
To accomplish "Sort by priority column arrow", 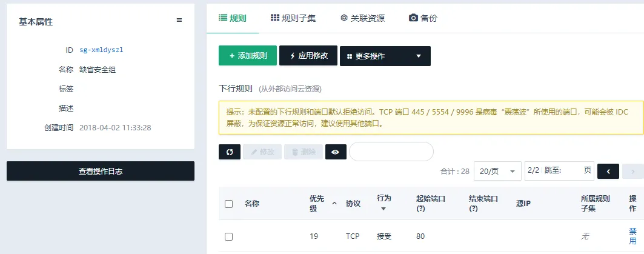I will (x=334, y=204).
